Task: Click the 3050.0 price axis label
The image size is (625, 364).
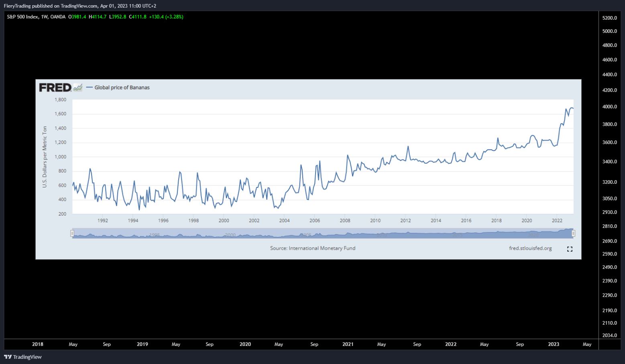Action: pyautogui.click(x=610, y=199)
